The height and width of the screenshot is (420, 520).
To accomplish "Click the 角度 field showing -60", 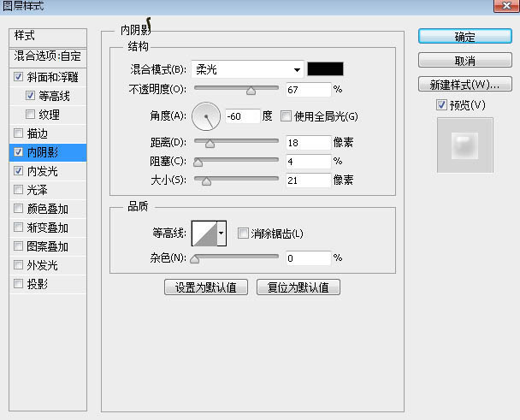I will 243,116.
